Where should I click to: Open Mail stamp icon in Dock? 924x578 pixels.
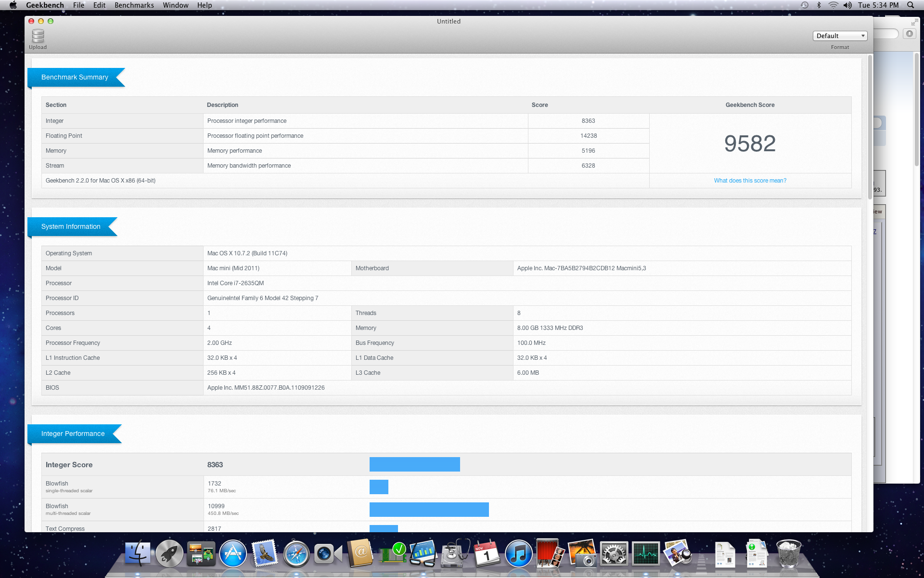click(x=265, y=553)
